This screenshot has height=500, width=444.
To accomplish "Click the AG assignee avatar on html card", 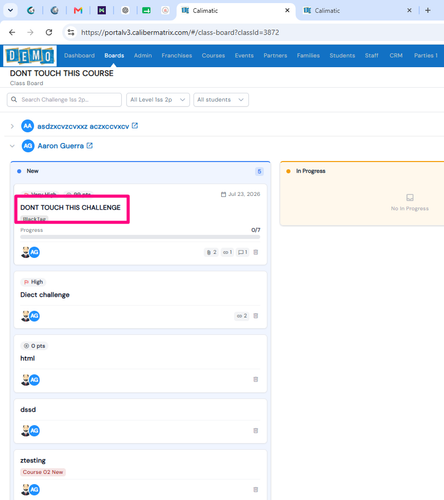I will point(34,380).
